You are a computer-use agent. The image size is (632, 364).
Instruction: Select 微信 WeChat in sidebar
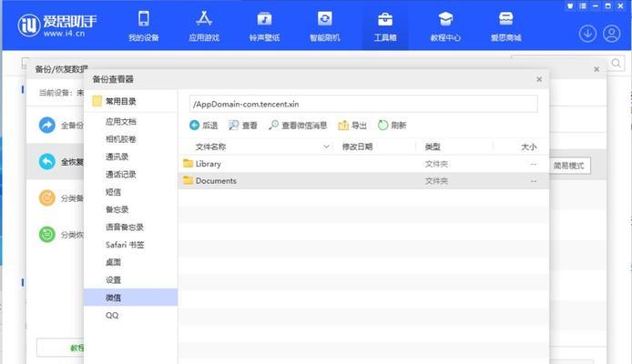(130, 298)
